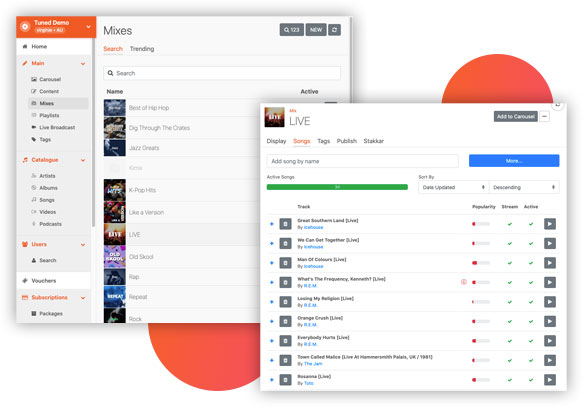This screenshot has width=583, height=407.
Task: Focus the Mixes search field
Action: [222, 73]
